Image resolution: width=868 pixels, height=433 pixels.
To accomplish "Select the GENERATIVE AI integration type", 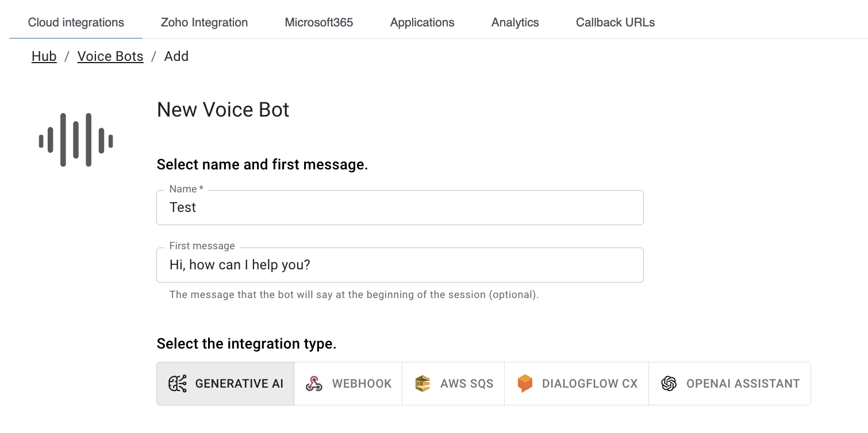I will coord(225,383).
